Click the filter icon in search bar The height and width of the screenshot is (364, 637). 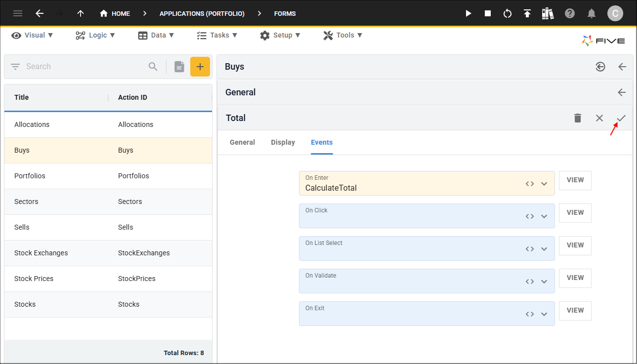15,67
